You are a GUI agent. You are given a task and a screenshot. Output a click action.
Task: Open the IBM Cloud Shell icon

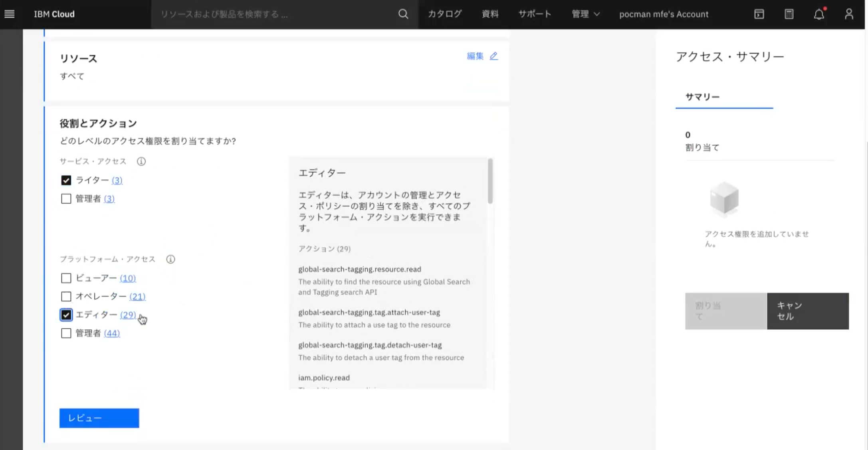[x=759, y=14]
